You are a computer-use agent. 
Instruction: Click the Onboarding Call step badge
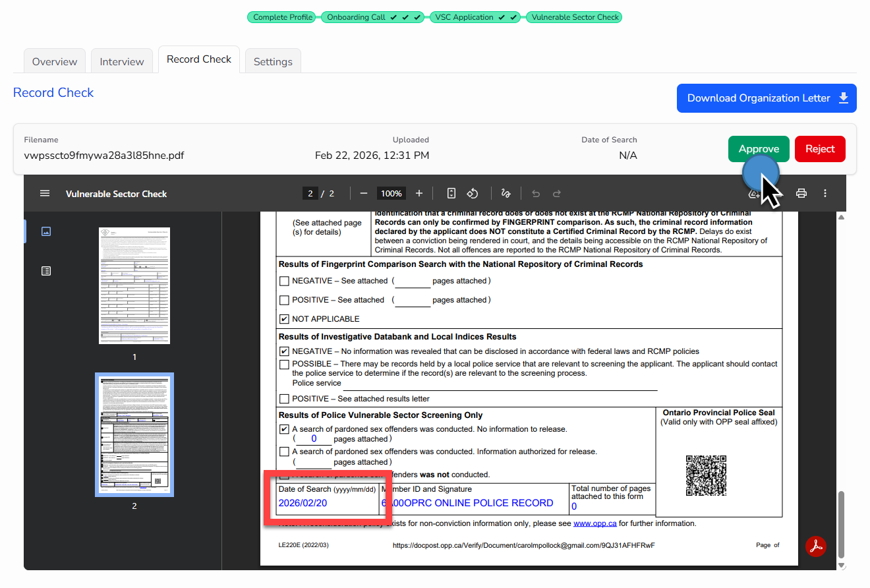click(x=372, y=17)
